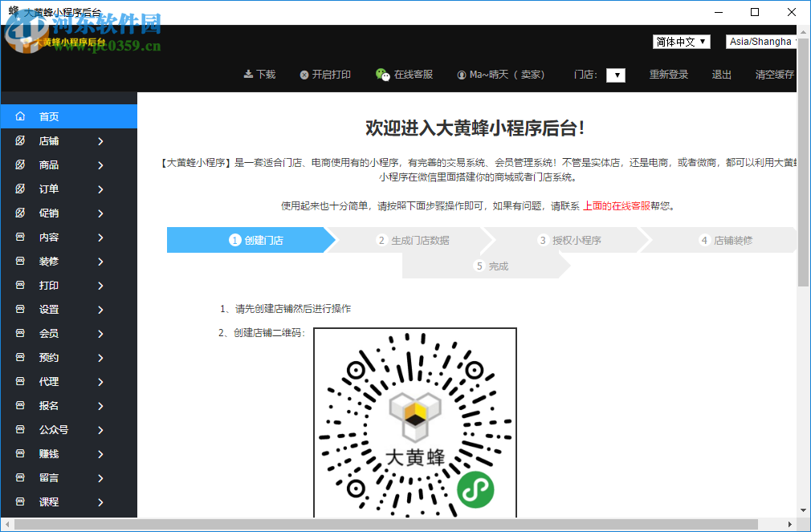This screenshot has height=532, width=811.
Task: Click the 下载 download icon in the toolbar
Action: (247, 73)
